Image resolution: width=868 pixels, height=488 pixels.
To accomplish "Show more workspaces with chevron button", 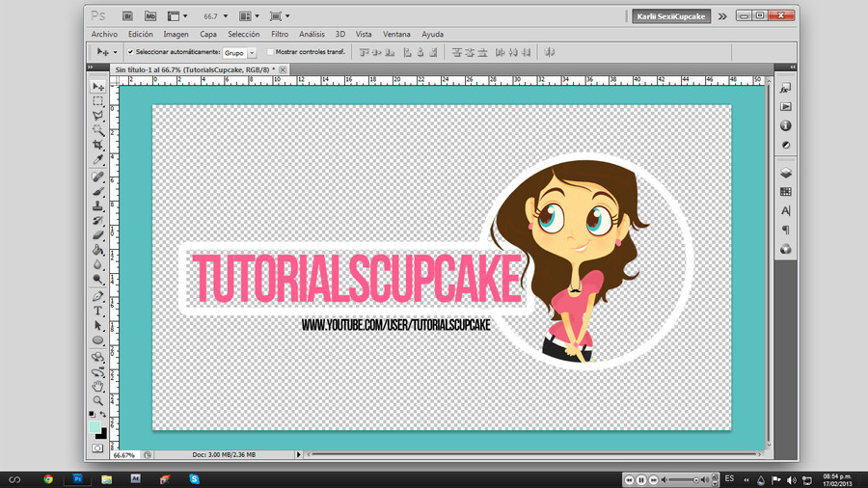I will pyautogui.click(x=722, y=16).
